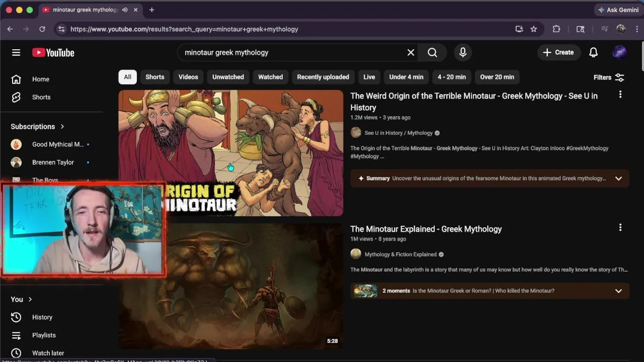The height and width of the screenshot is (362, 644).
Task: Select the Shorts filter chip
Action: pyautogui.click(x=155, y=77)
